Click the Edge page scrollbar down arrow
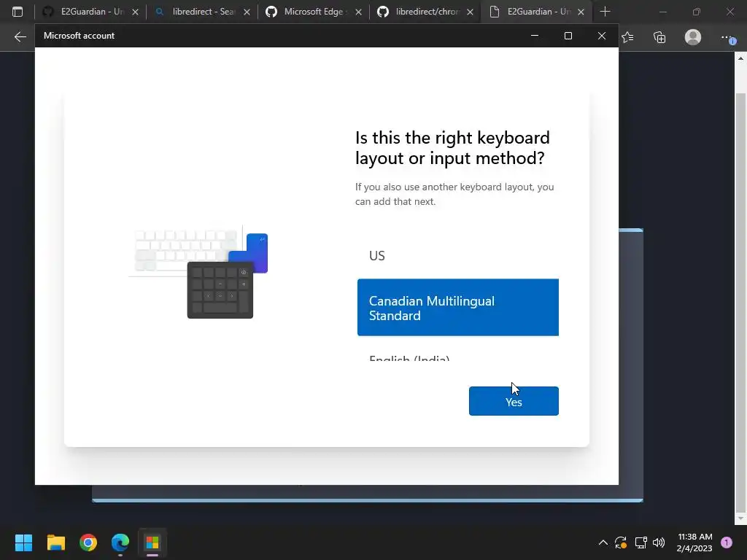 click(740, 518)
